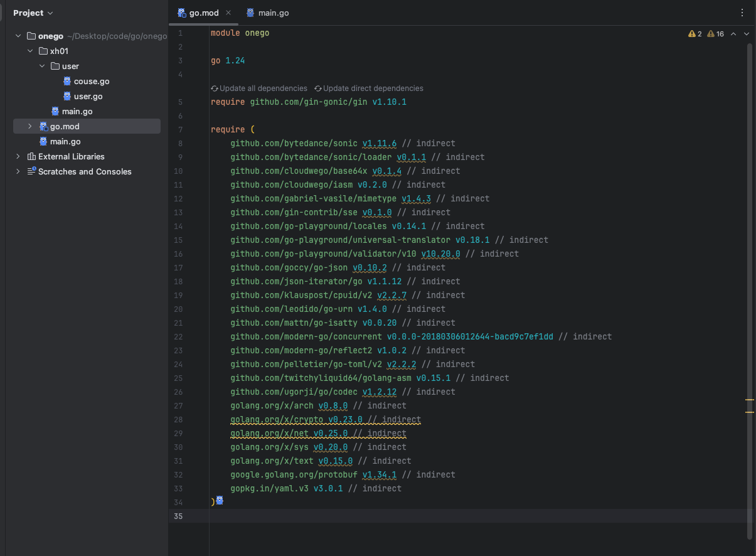The width and height of the screenshot is (756, 556).
Task: Expand the External Libraries node
Action: coord(18,156)
